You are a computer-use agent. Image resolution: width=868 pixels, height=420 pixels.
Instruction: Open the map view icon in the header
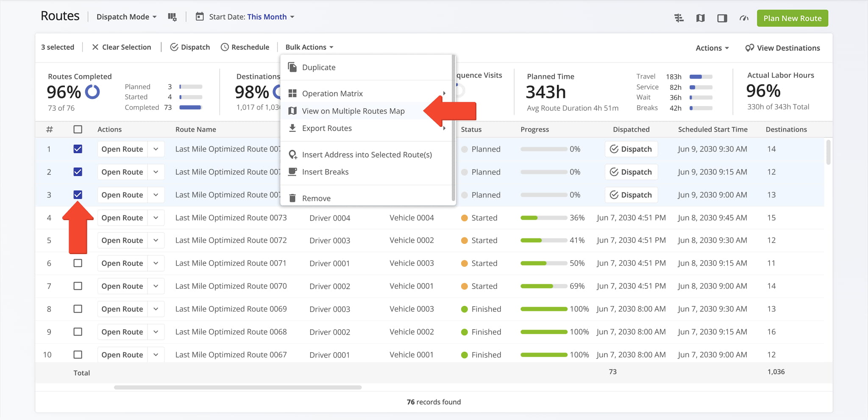(700, 18)
